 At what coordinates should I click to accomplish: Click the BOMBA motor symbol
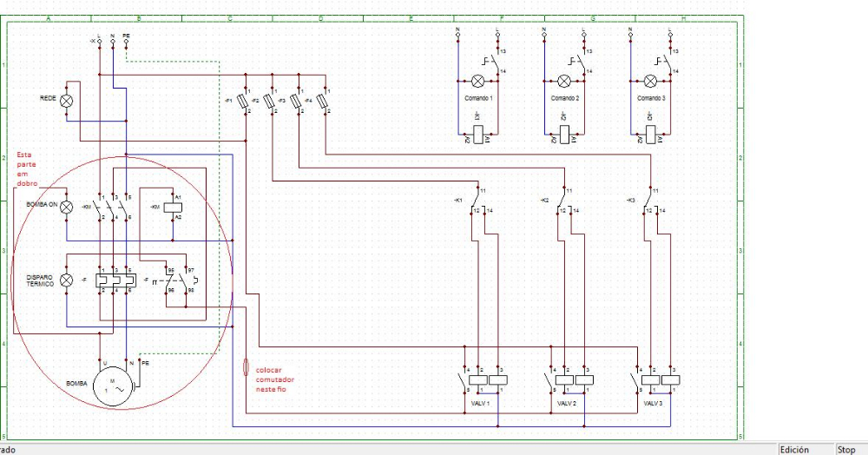[x=113, y=383]
